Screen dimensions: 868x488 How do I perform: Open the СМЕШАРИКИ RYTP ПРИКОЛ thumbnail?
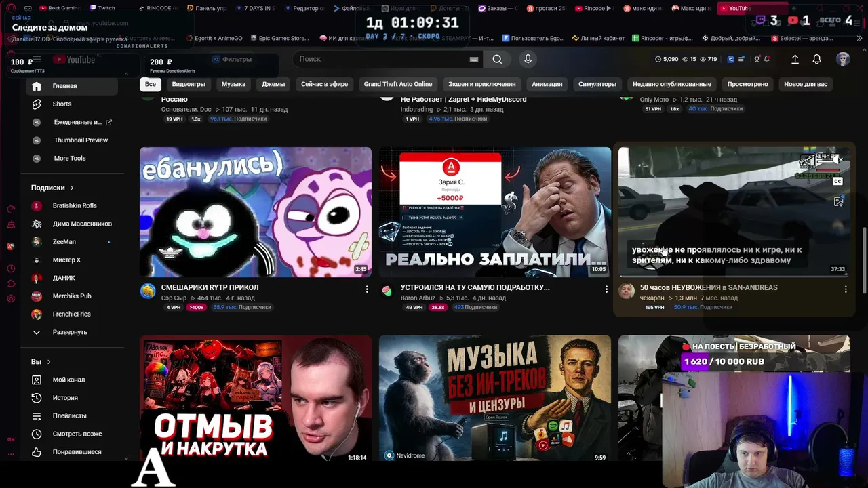256,212
